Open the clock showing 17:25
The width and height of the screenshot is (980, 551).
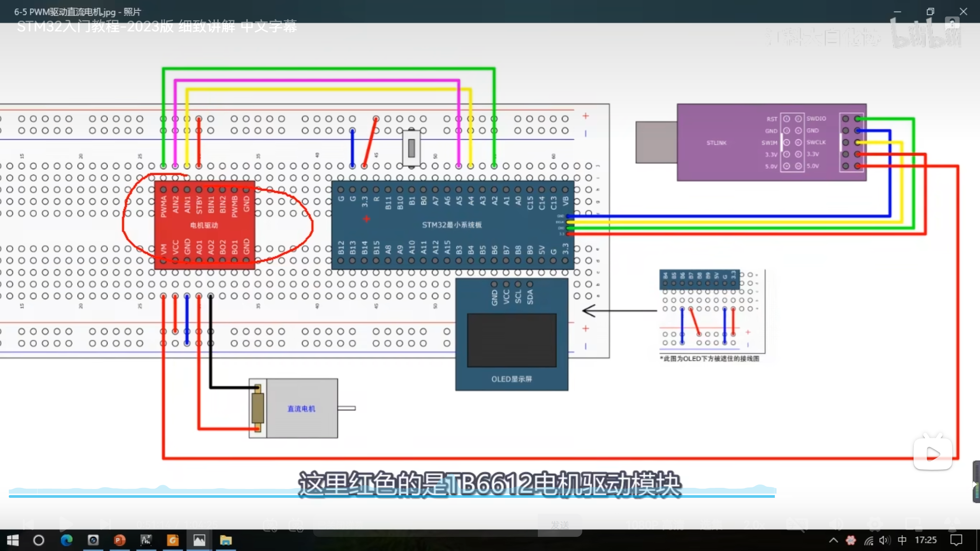tap(926, 540)
